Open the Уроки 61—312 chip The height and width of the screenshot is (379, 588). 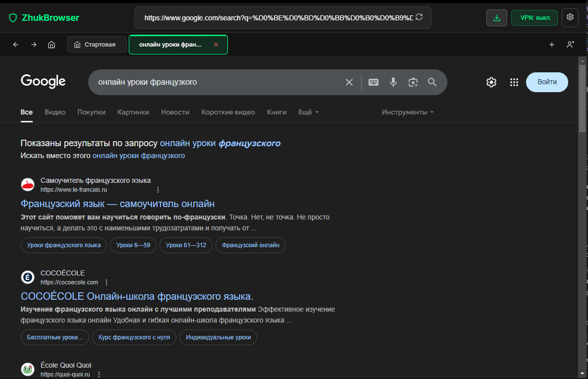186,245
